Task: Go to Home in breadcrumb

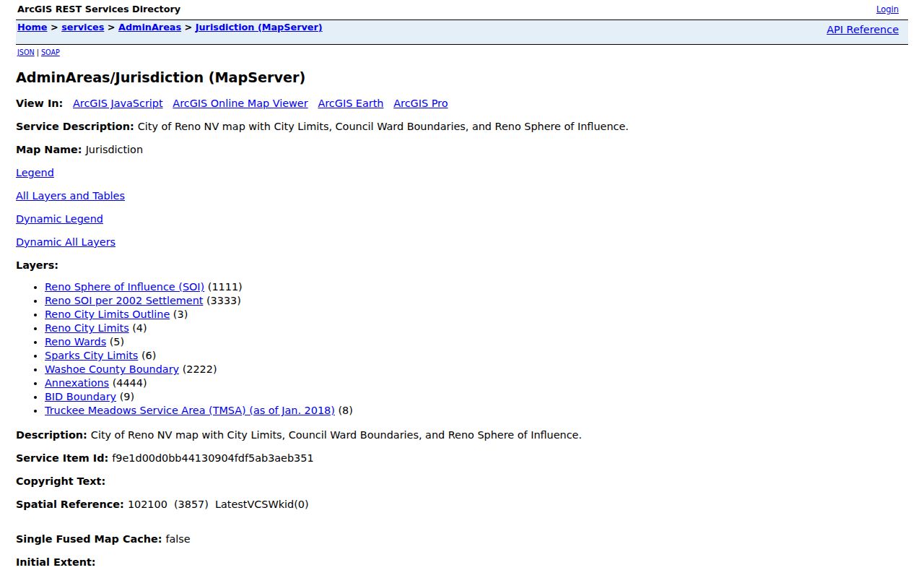Action: pos(32,27)
